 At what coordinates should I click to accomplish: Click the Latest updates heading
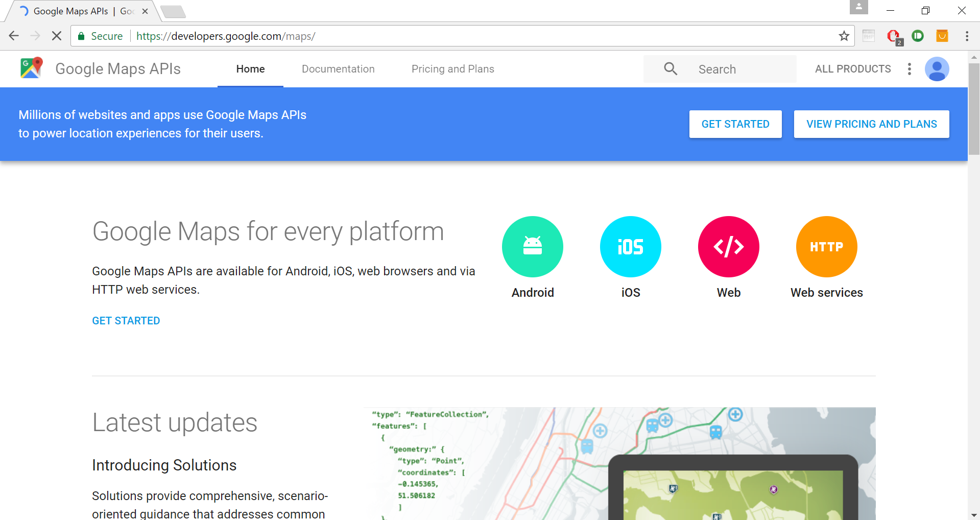click(175, 423)
